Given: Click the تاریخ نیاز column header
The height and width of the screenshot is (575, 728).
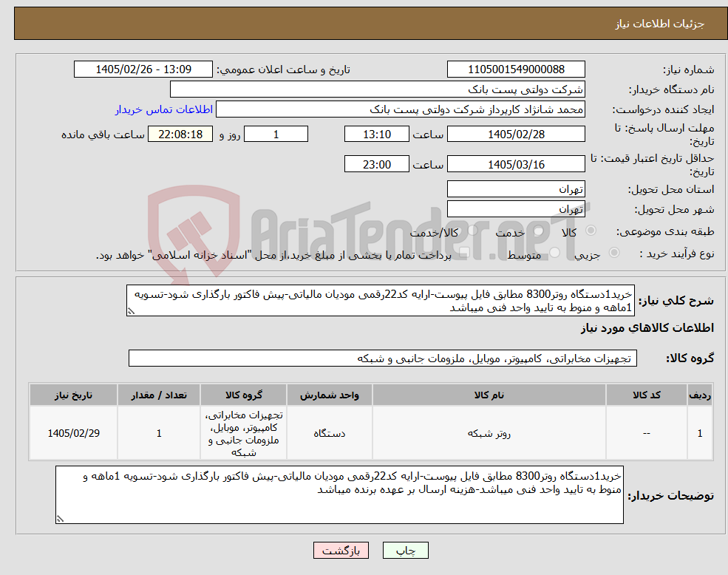Looking at the screenshot, I should pyautogui.click(x=73, y=395).
